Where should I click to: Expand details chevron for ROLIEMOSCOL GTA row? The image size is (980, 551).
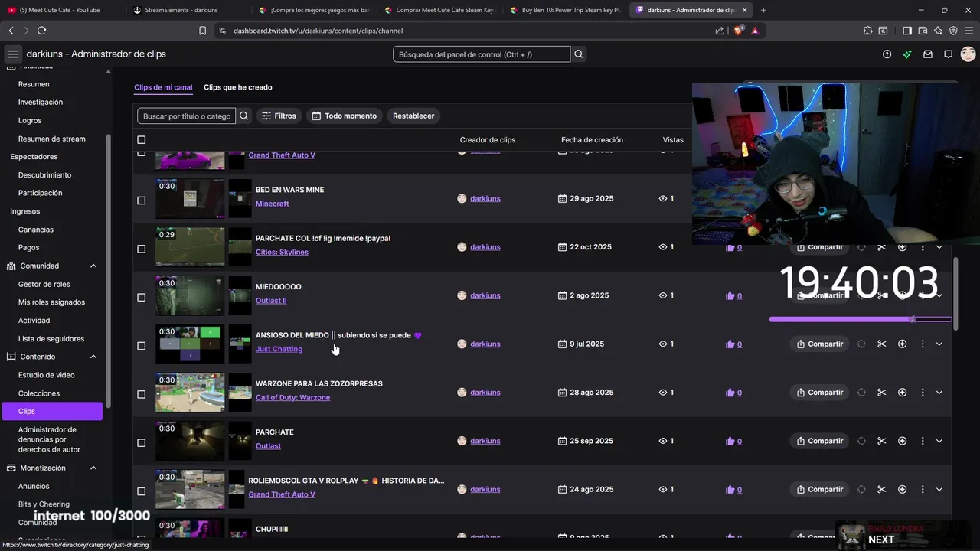939,490
